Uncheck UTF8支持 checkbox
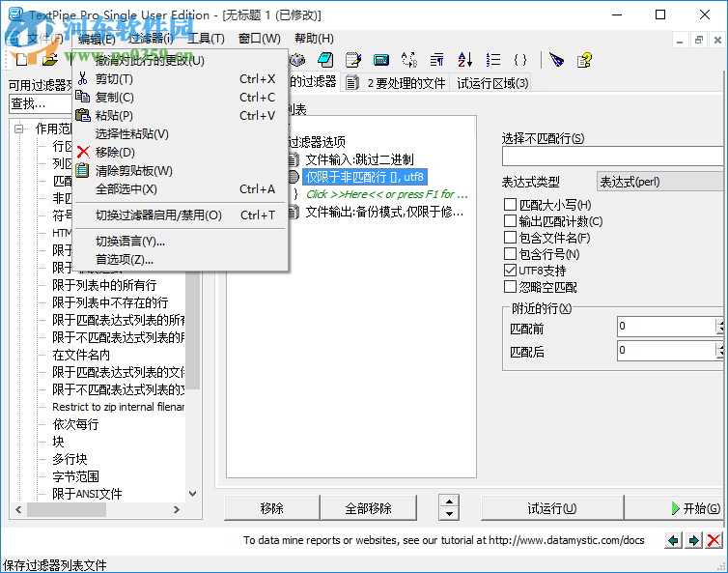The height and width of the screenshot is (573, 728). pyautogui.click(x=510, y=270)
